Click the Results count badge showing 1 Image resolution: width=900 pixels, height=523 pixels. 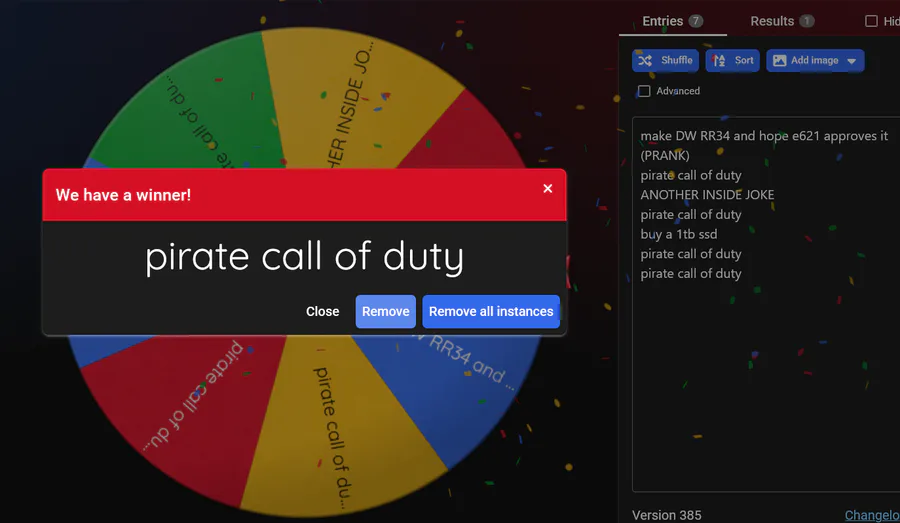click(x=806, y=21)
